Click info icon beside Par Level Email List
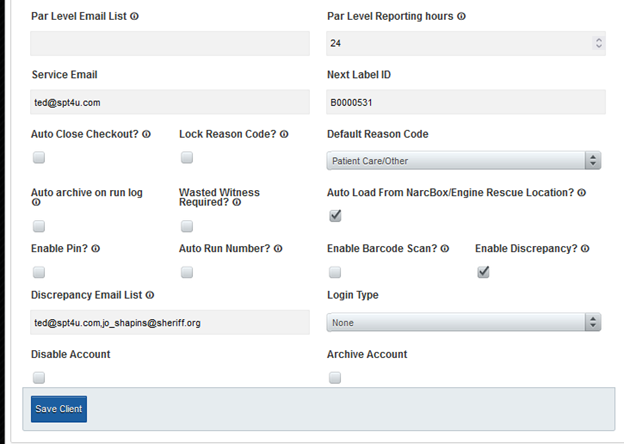The height and width of the screenshot is (444, 624). click(135, 16)
